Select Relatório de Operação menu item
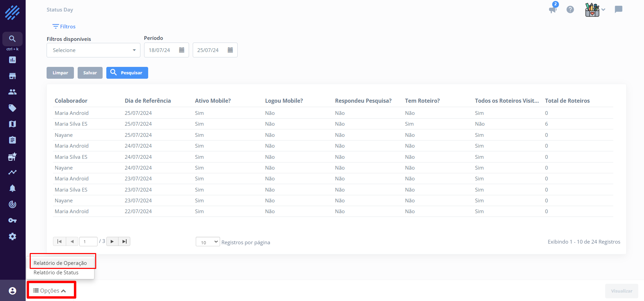The width and height of the screenshot is (644, 301). coord(60,263)
